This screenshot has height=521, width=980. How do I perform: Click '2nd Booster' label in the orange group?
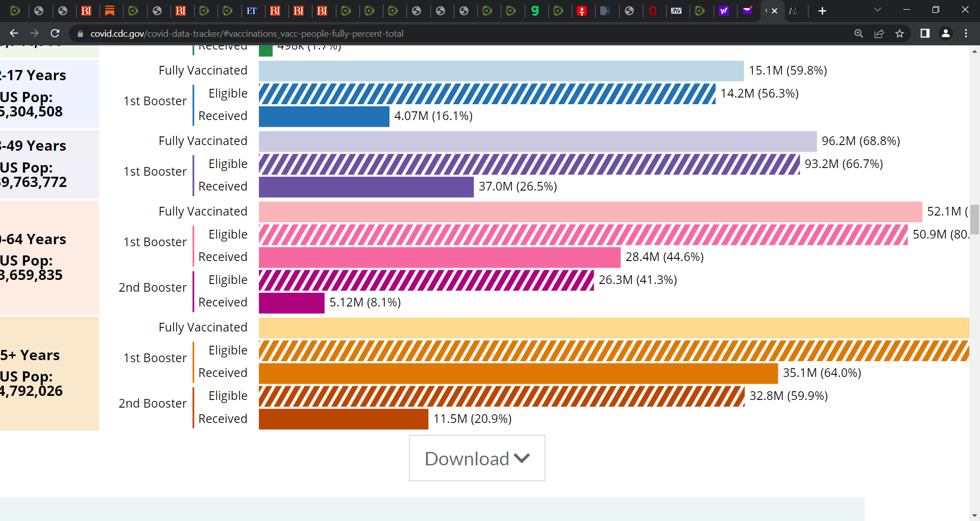tap(153, 404)
